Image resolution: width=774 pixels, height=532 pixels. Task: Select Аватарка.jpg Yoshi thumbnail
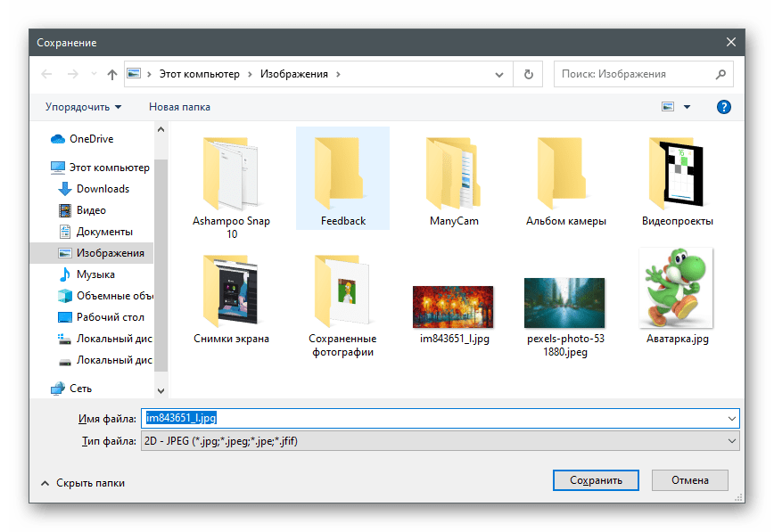click(677, 289)
